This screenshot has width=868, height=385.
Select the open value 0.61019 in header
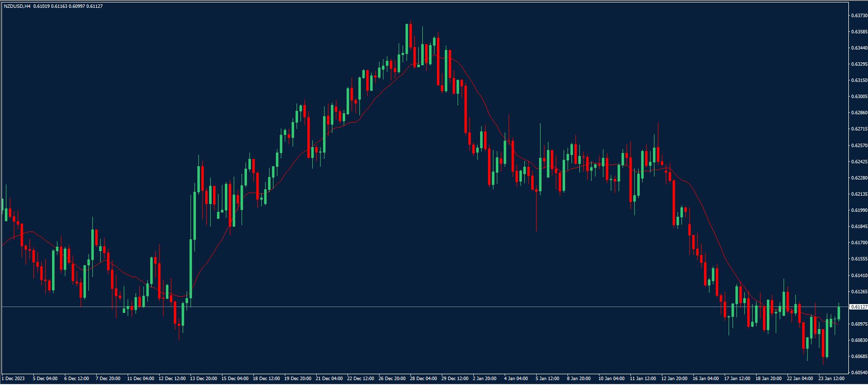41,6
